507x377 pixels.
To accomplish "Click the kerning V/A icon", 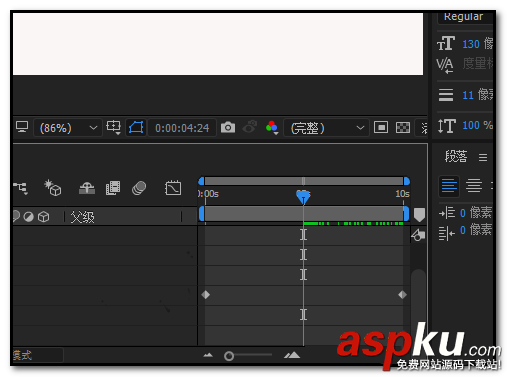I will [445, 65].
